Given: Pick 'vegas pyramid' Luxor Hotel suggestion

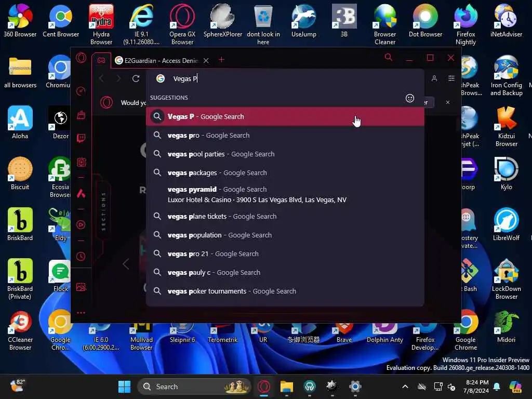Looking at the screenshot, I should click(x=285, y=194).
